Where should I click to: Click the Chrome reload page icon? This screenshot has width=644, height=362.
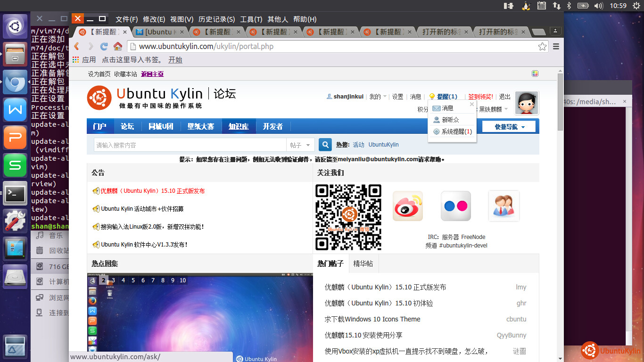pos(104,46)
